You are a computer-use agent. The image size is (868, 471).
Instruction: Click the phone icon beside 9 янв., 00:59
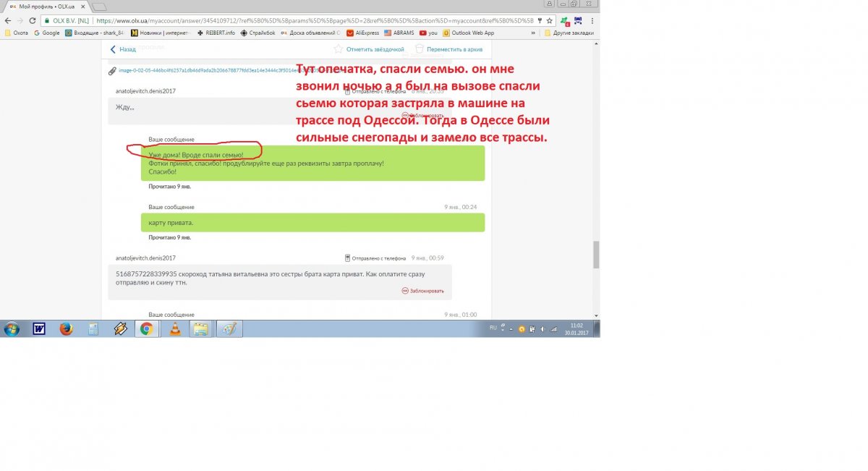pos(348,258)
